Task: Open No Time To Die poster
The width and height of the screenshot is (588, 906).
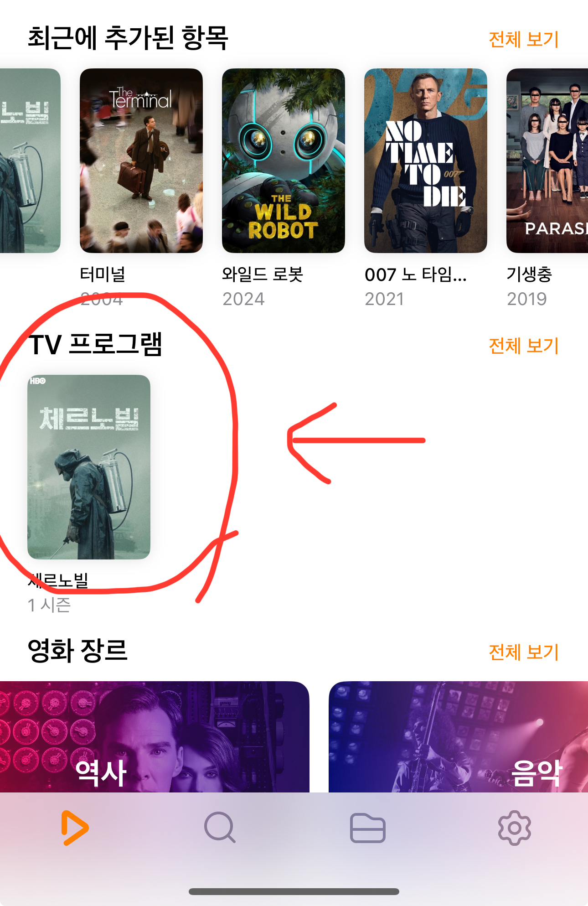Action: 426,160
